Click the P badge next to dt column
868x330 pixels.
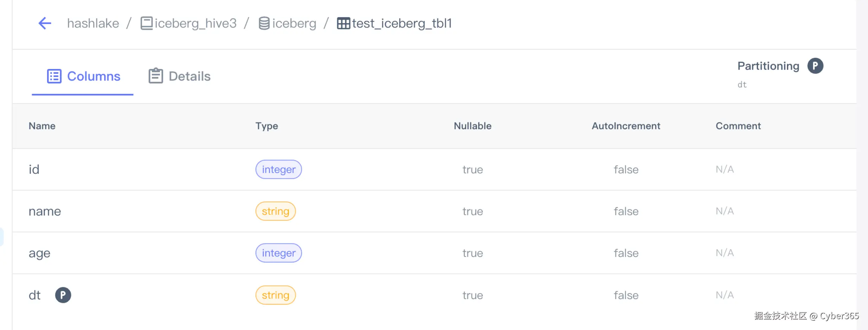(x=63, y=295)
